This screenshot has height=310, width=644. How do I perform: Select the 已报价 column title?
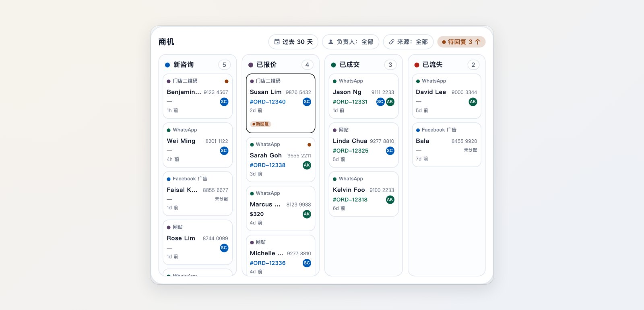tap(266, 65)
